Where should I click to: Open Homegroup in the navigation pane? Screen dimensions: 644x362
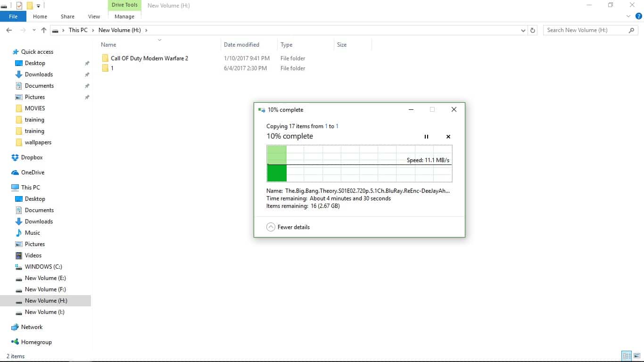coord(36,342)
